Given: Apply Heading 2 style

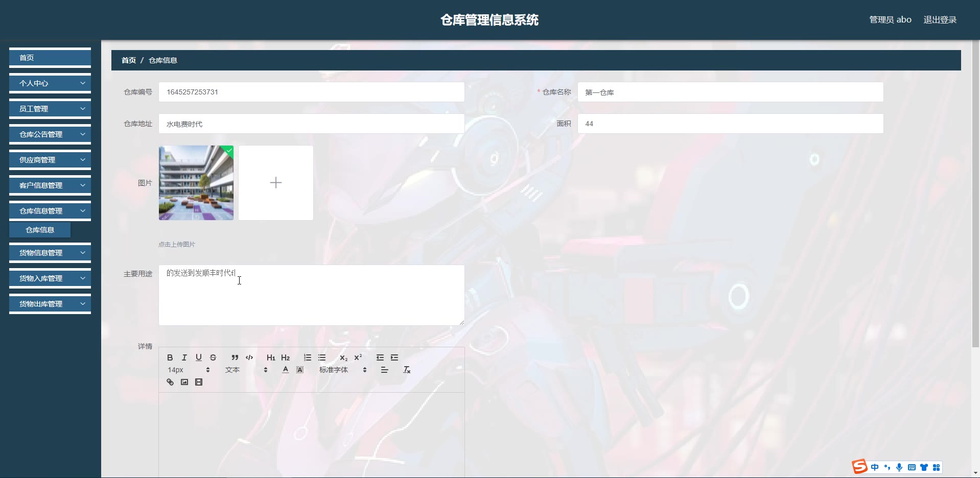Looking at the screenshot, I should 286,357.
